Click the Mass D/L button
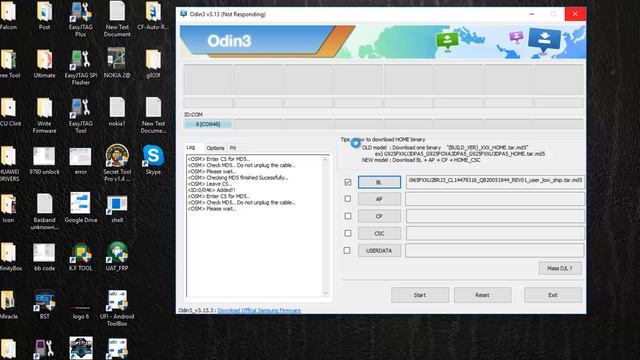The width and height of the screenshot is (640, 360). pyautogui.click(x=560, y=268)
